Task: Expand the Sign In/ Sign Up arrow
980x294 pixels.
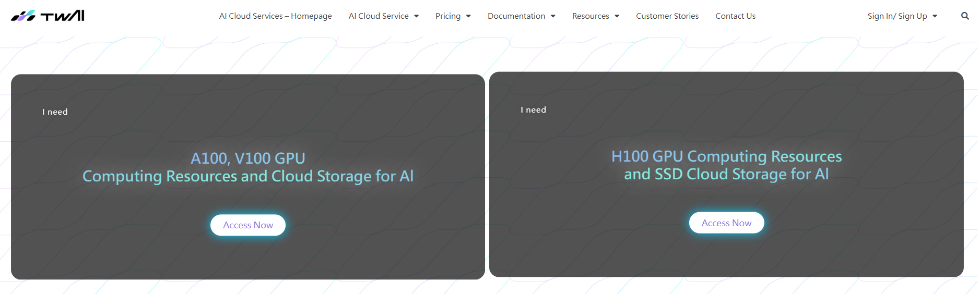Action: coord(935,16)
